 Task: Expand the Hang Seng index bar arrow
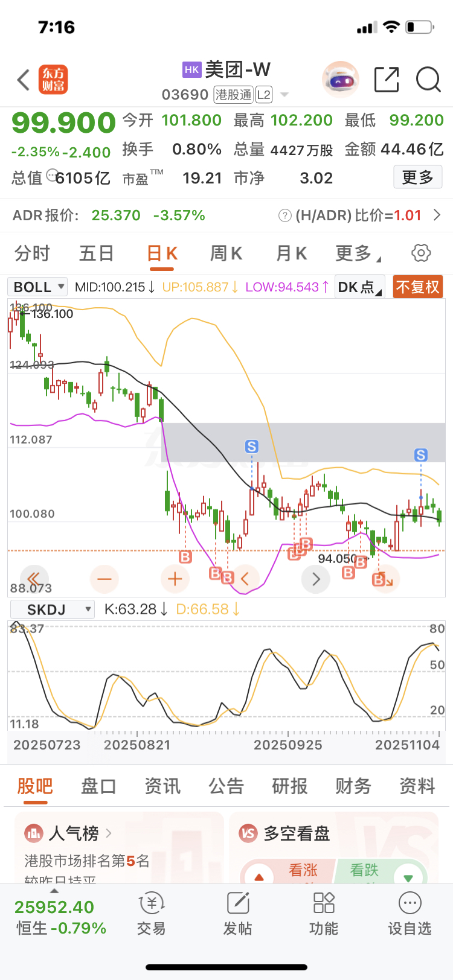pyautogui.click(x=54, y=891)
